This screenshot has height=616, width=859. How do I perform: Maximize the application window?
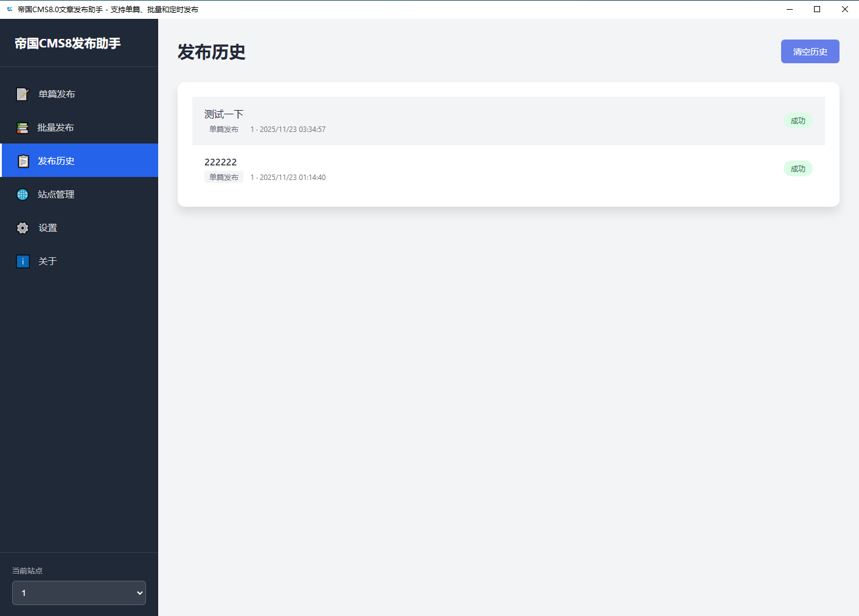point(817,9)
